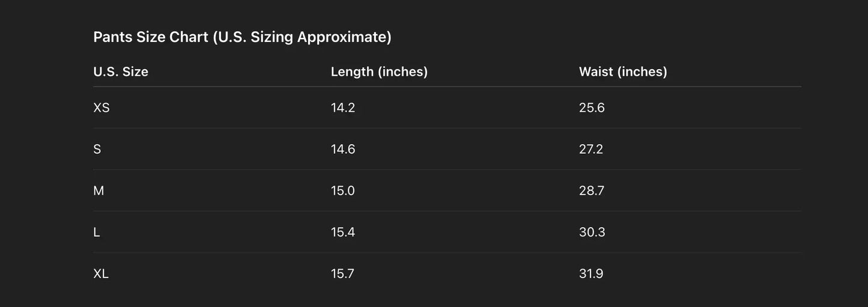Select the 15.4 length value
Screen dimensions: 868x307
coord(343,233)
